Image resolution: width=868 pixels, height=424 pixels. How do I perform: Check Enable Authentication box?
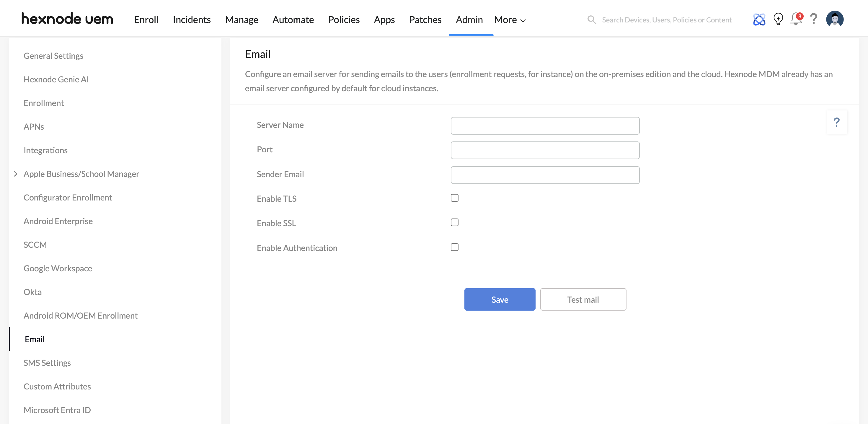click(455, 247)
